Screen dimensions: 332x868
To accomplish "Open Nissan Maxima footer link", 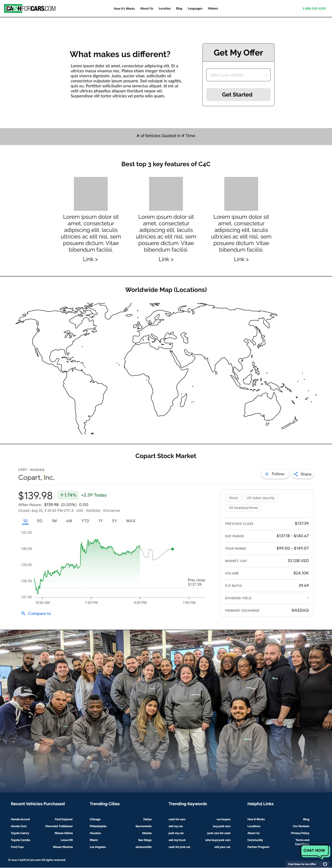I will coord(63,847).
